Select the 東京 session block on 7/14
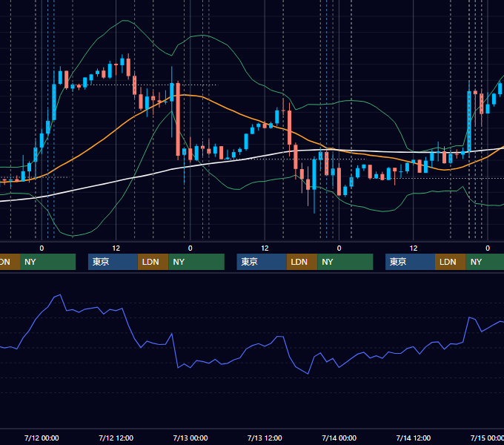Viewport: 504px width, 445px height. click(410, 262)
